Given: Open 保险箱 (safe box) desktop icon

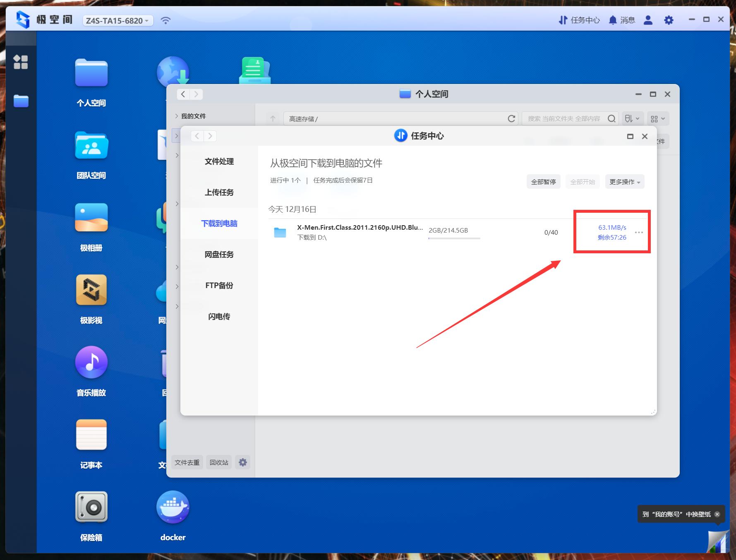Looking at the screenshot, I should point(91,506).
